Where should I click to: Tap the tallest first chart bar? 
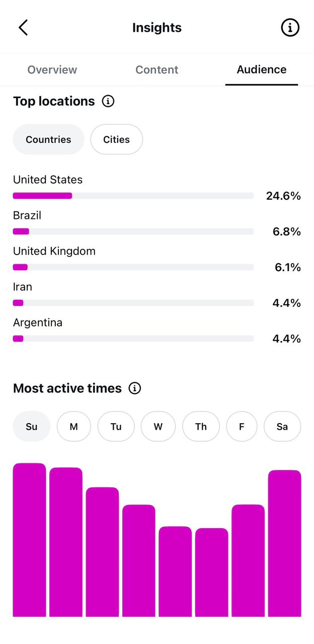click(x=30, y=540)
